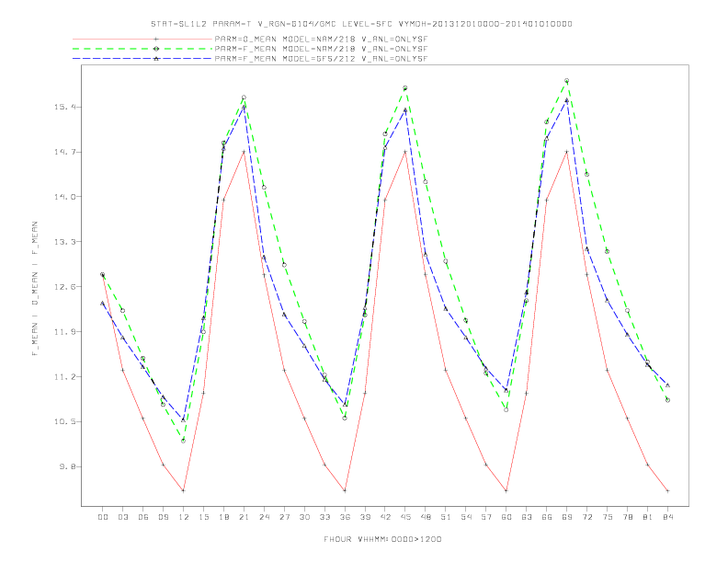728x563 pixels.
Task: Click the x-axis tick label 18
Action: tap(223, 517)
